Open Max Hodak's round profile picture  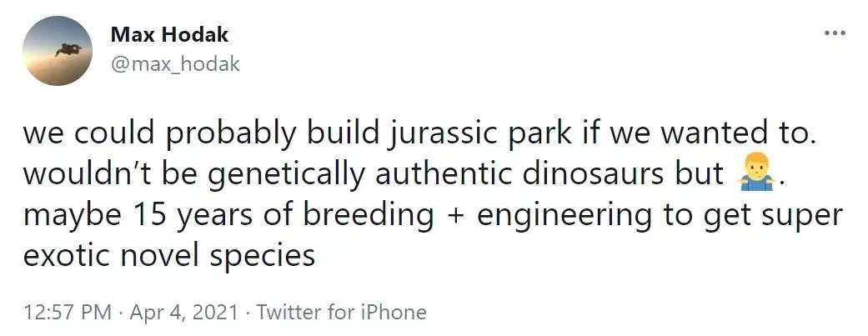58,50
